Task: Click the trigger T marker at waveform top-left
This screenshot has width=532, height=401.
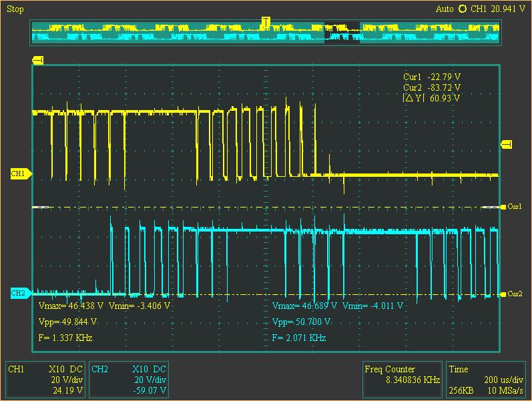Action: [37, 61]
